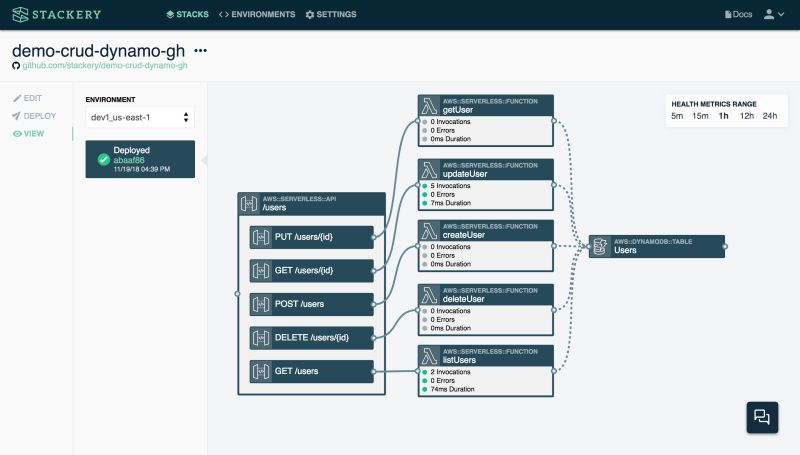Switch to Deploy mode
Image resolution: width=800 pixels, height=455 pixels.
34,116
